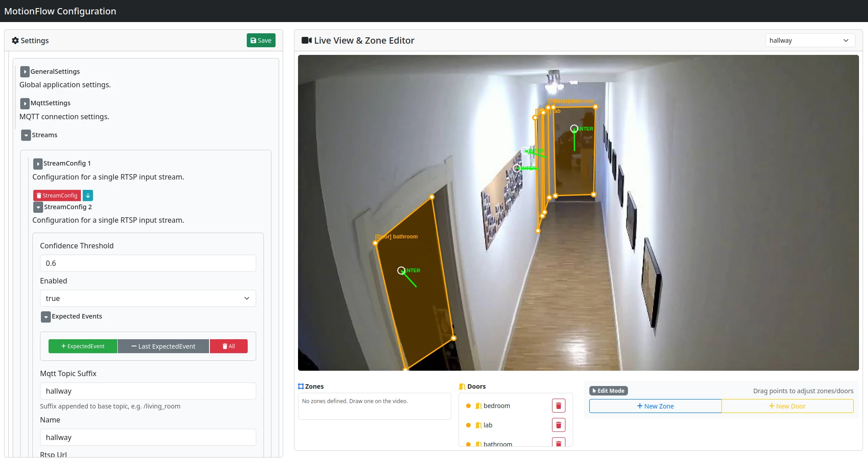Select the bathroom door right lower corner point
The image size is (868, 458).
454,338
